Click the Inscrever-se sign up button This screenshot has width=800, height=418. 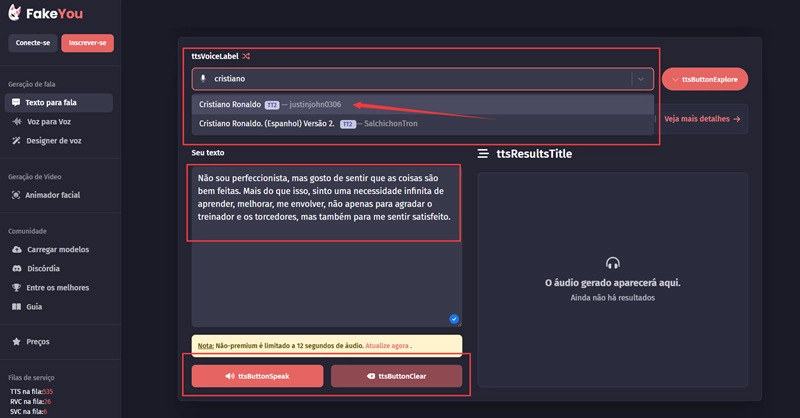pyautogui.click(x=87, y=43)
